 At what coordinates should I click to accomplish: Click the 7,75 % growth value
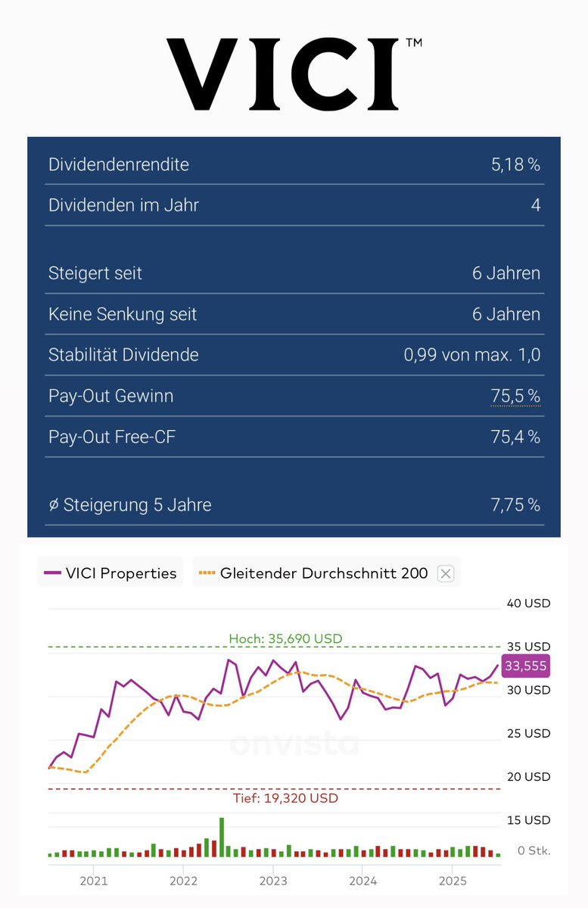click(515, 505)
